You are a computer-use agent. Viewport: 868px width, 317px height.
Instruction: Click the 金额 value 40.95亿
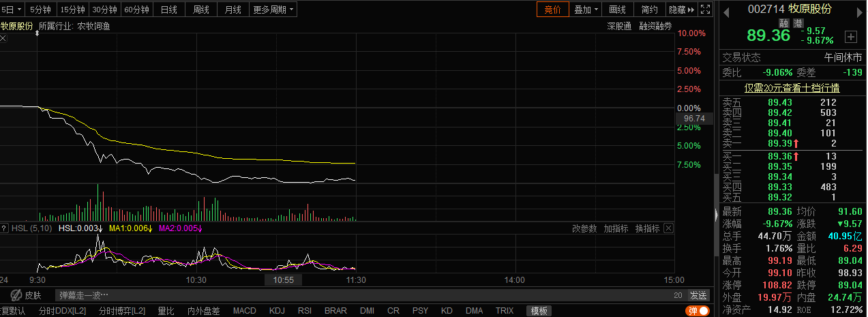click(845, 236)
